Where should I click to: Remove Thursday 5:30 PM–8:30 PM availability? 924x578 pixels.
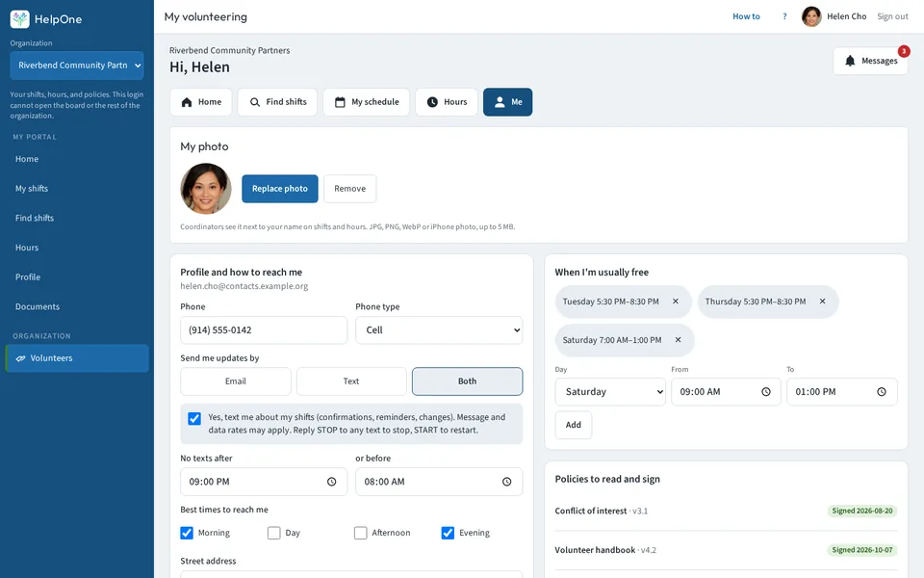pos(822,302)
